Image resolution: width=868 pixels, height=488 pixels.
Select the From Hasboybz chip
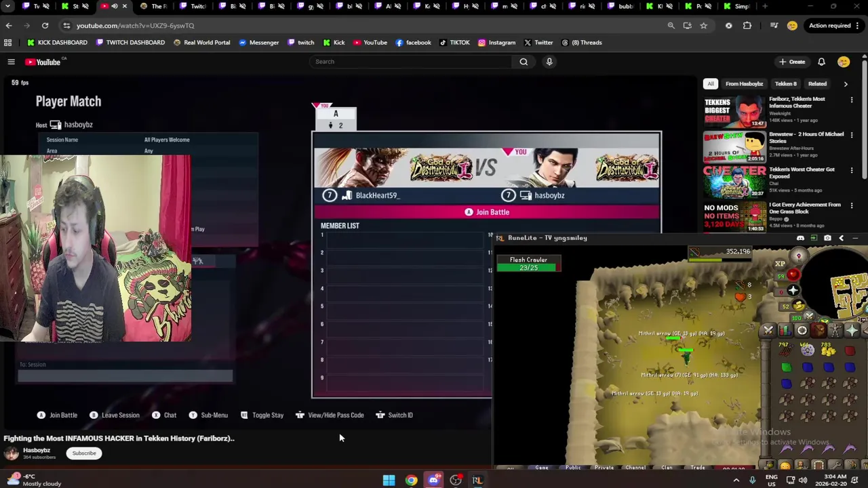pyautogui.click(x=744, y=84)
